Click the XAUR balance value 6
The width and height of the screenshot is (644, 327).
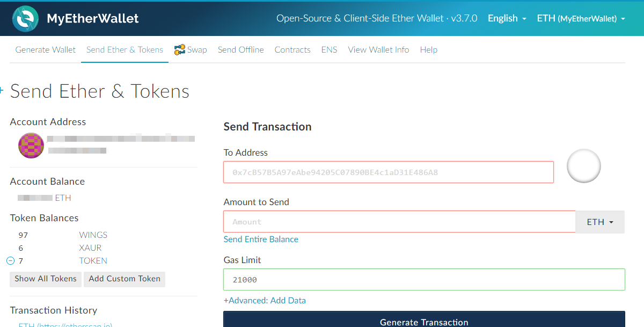(21, 248)
